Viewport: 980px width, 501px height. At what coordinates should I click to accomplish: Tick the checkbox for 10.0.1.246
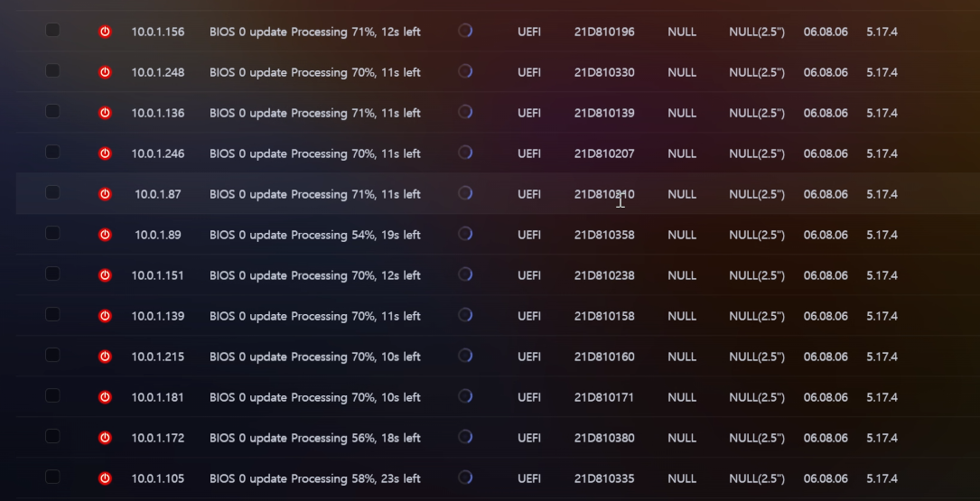point(52,152)
